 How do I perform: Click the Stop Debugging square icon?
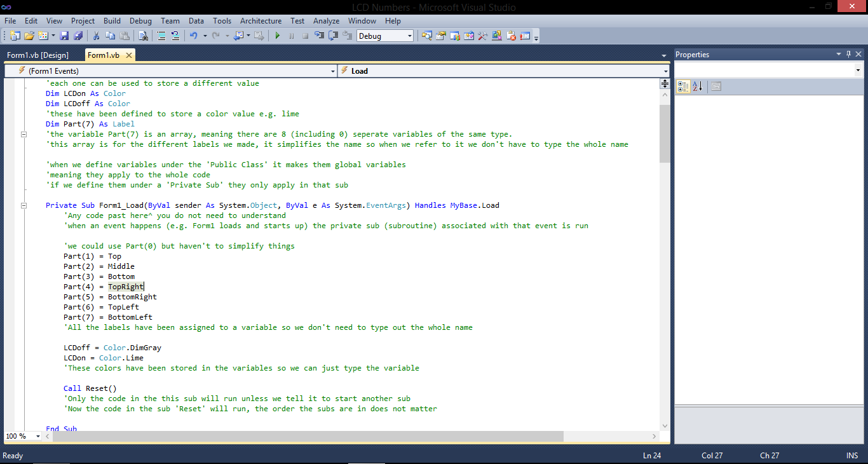click(x=305, y=36)
